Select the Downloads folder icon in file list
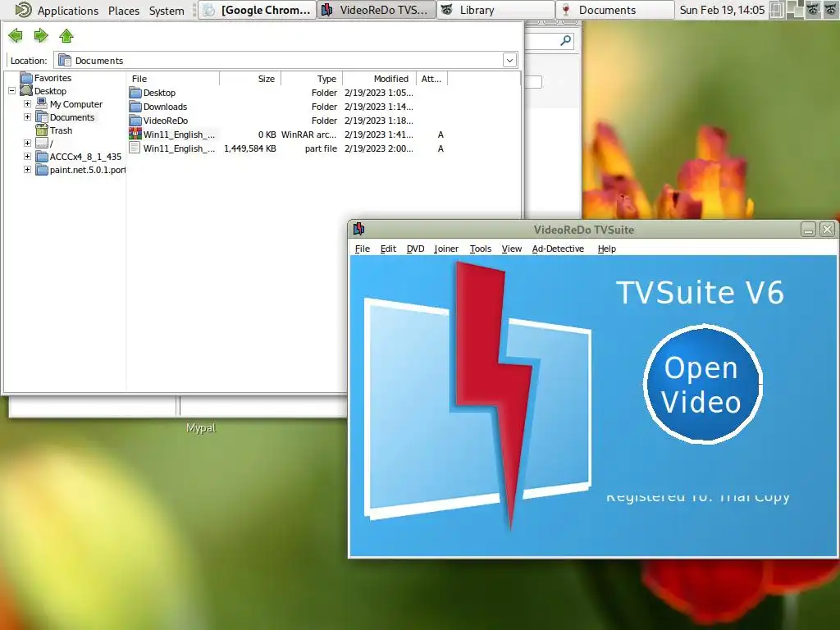 point(135,107)
